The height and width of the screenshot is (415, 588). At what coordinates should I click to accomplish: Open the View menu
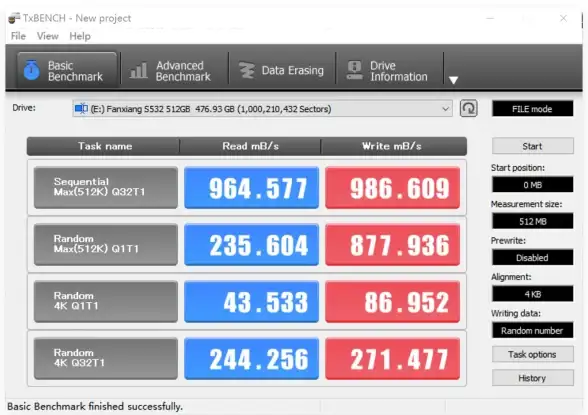pos(48,36)
